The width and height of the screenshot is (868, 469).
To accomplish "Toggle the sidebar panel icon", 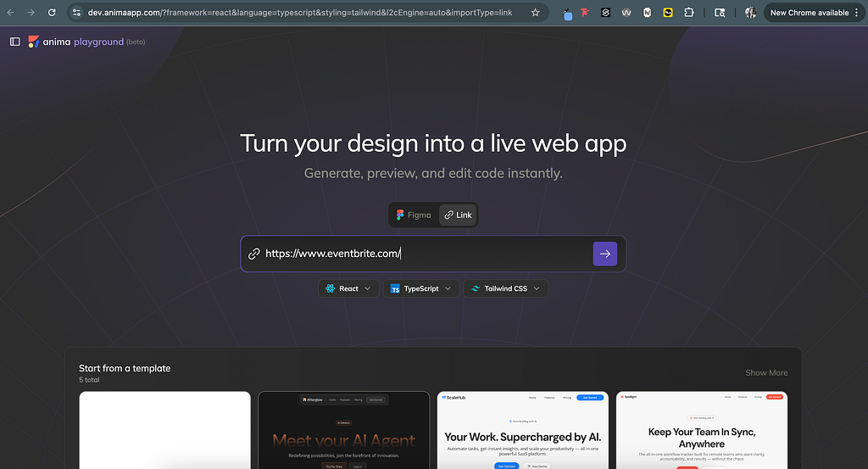I will coord(15,42).
